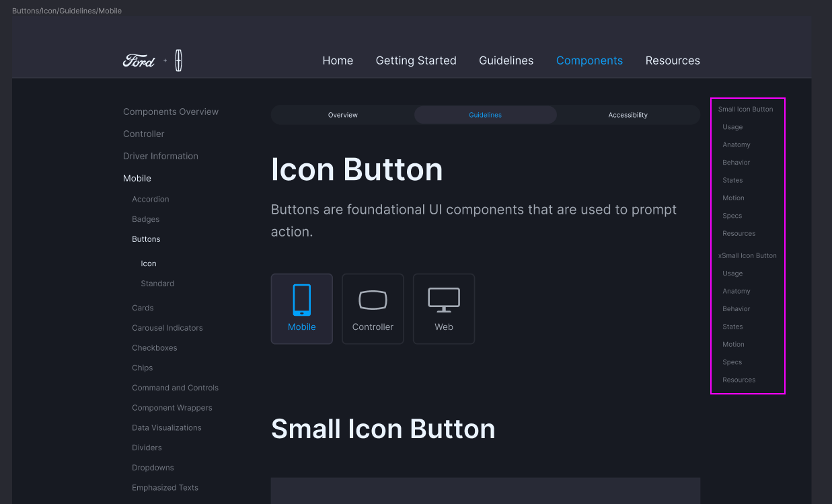
Task: Jump to Specs under Small Icon Button
Action: click(732, 216)
